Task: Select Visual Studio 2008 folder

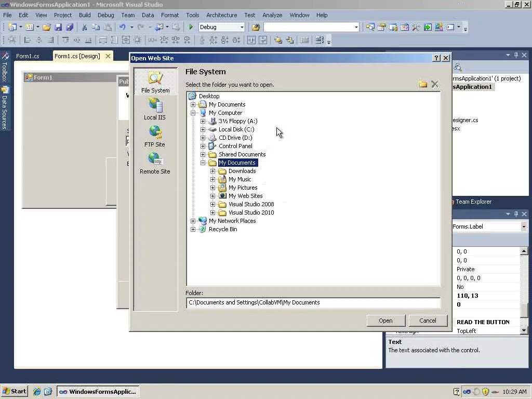Action: pos(251,204)
